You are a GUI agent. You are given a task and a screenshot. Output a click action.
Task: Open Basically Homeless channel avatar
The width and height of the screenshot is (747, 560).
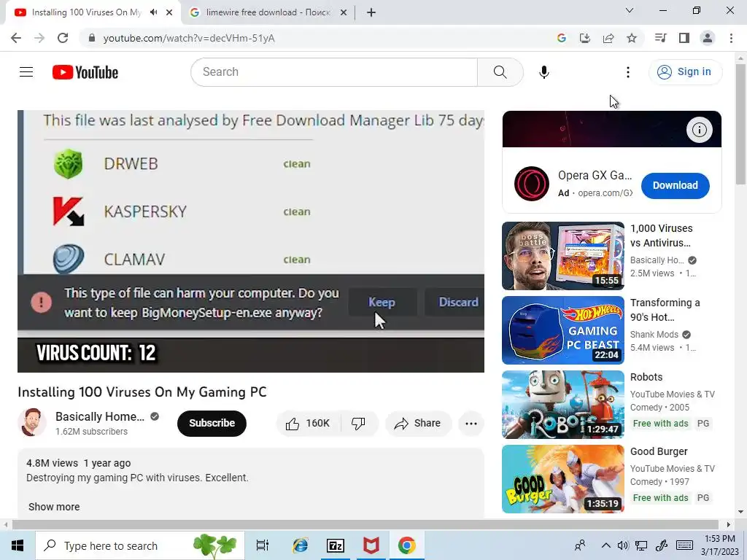pyautogui.click(x=32, y=422)
